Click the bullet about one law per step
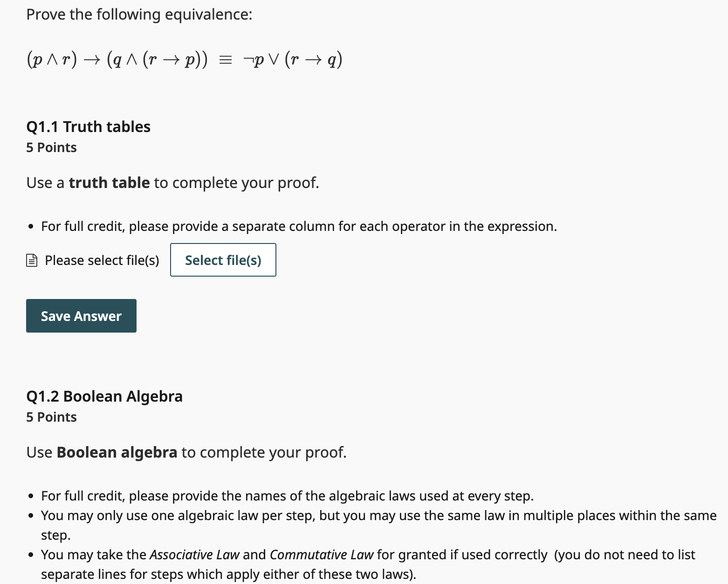Viewport: 728px width, 584px height. [378, 515]
